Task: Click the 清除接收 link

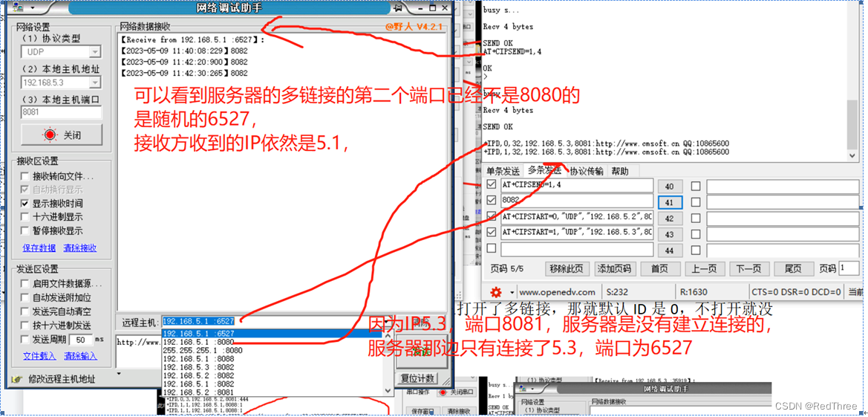Action: click(x=79, y=248)
